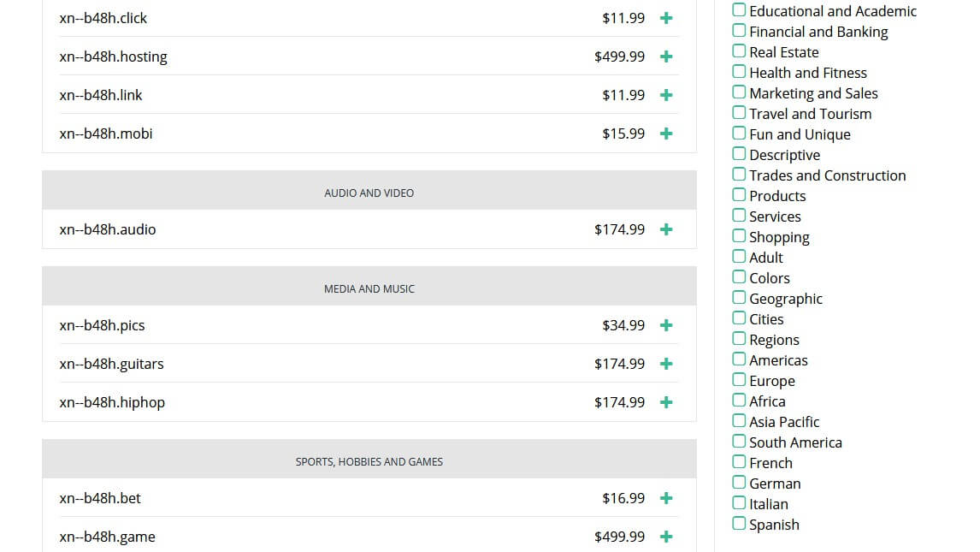Toggle the Colors filter checkbox
Screen dimensions: 980x552
click(739, 277)
